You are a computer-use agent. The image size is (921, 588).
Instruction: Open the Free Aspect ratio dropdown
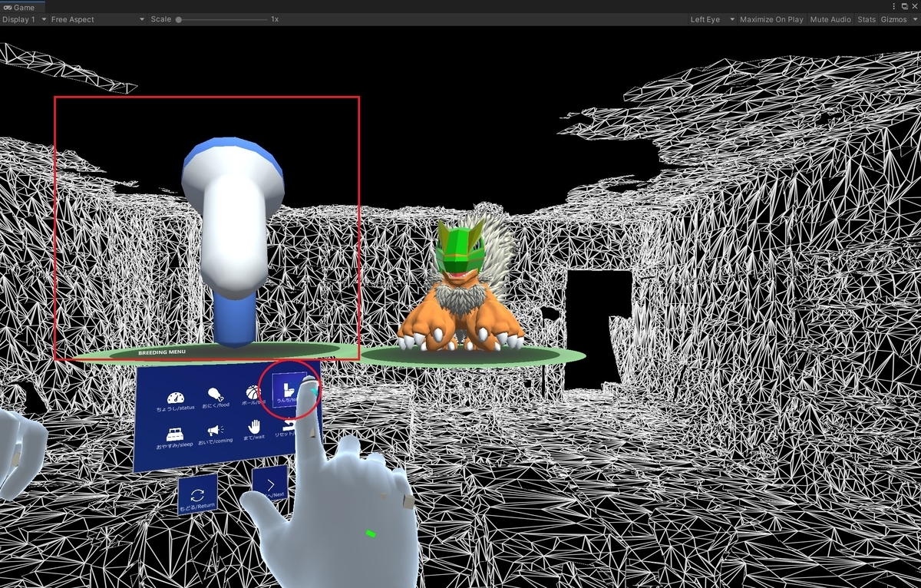point(97,19)
